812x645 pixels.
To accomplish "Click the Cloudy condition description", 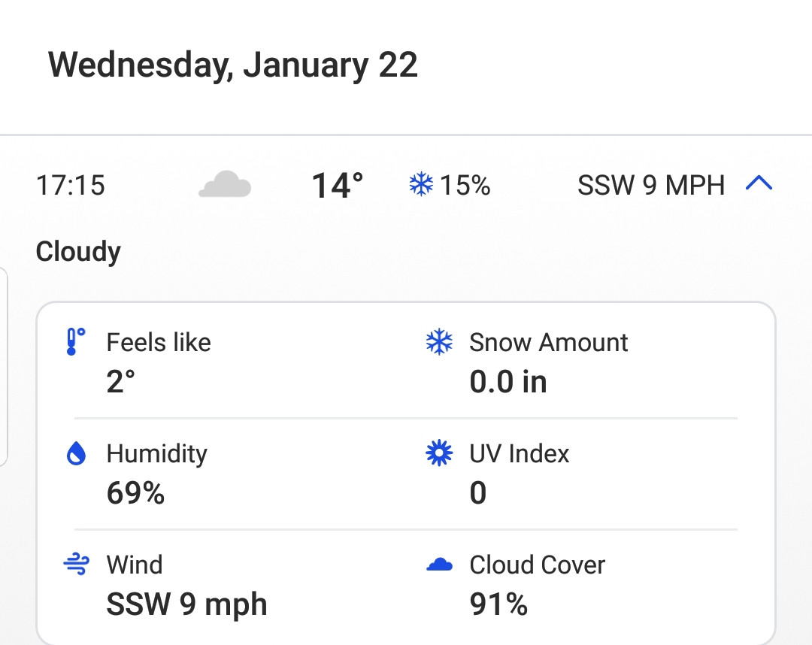I will (78, 252).
